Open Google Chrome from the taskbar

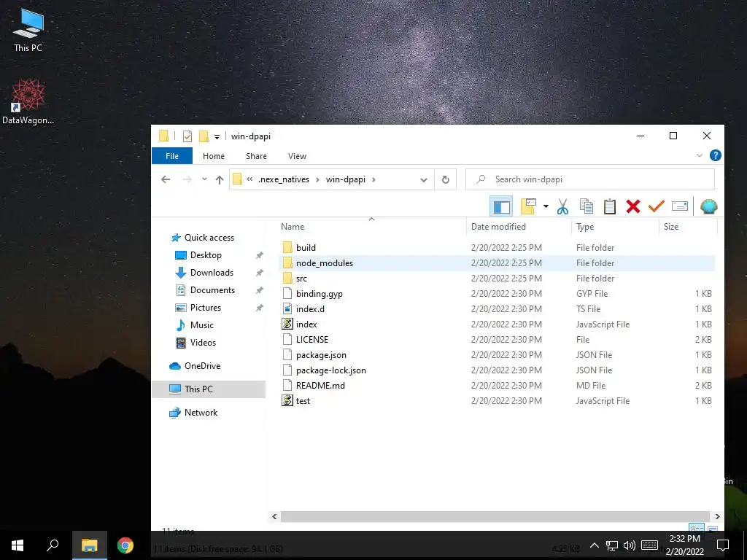[125, 545]
